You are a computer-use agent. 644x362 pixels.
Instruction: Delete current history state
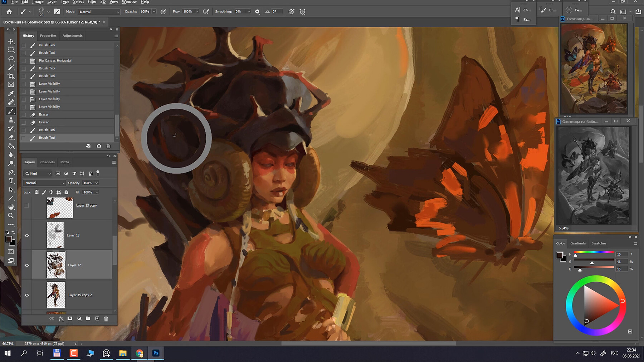click(x=108, y=146)
